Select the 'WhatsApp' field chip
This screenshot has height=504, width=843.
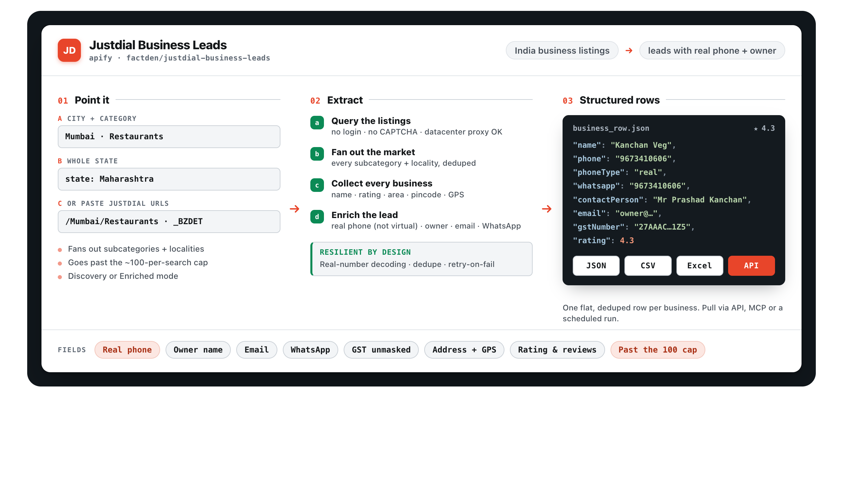click(x=310, y=350)
